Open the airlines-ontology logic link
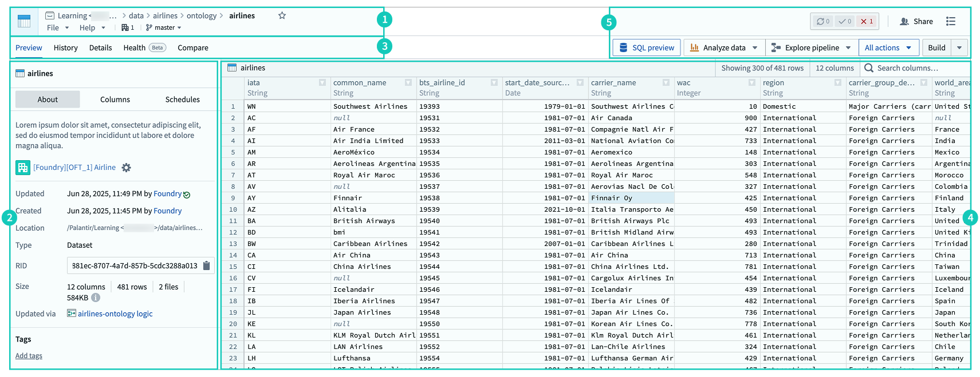980x377 pixels. (115, 313)
